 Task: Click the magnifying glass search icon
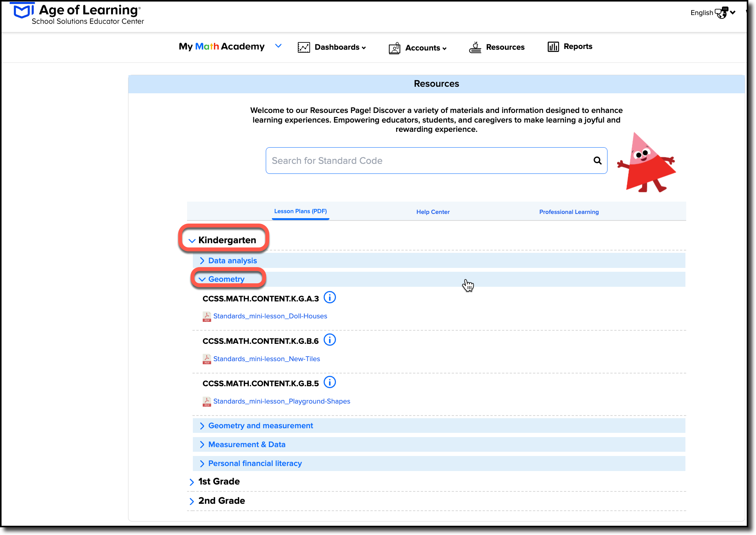coord(597,161)
